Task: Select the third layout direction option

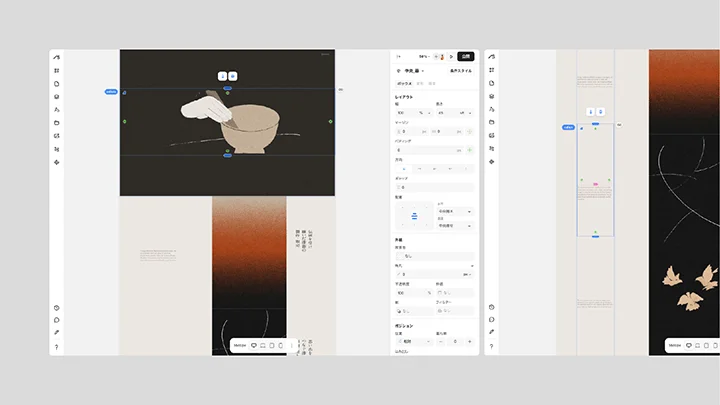Action: tap(434, 169)
